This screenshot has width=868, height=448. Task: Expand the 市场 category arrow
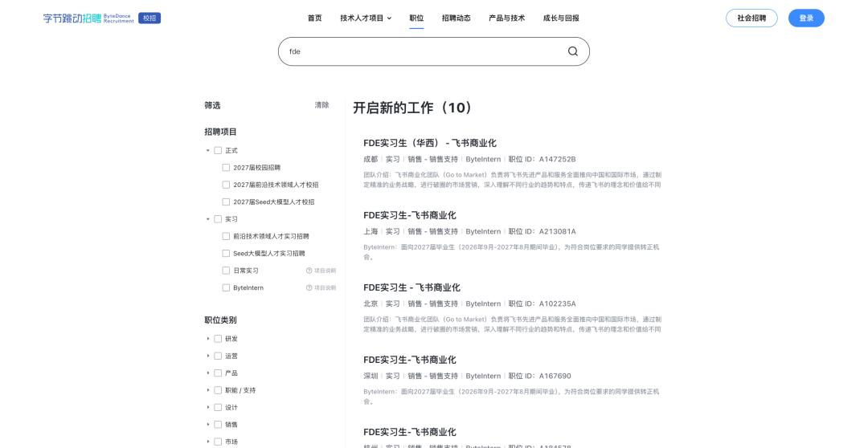pyautogui.click(x=208, y=442)
